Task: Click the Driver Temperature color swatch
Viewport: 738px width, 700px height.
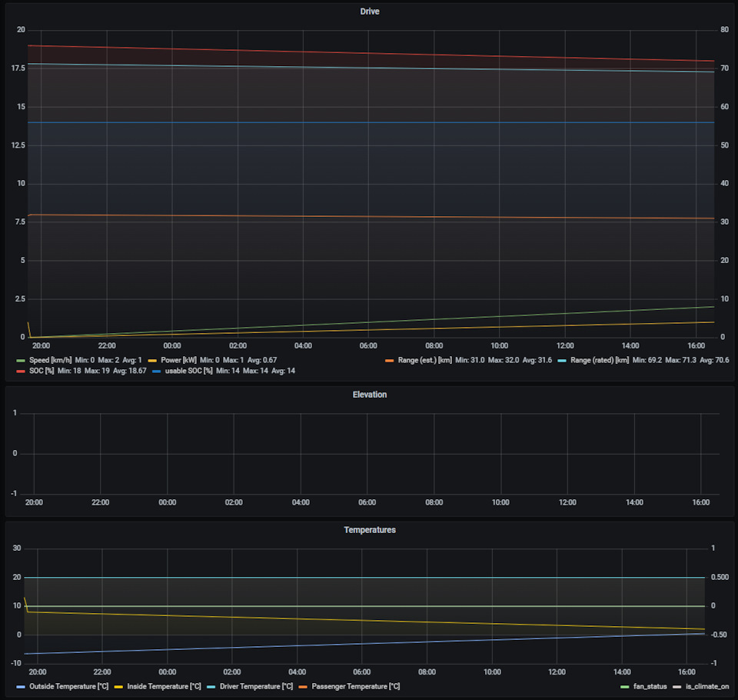Action: click(211, 687)
